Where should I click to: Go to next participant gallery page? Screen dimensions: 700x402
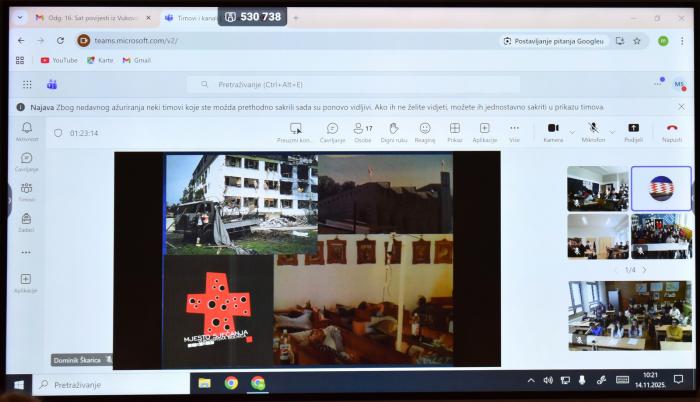pyautogui.click(x=644, y=270)
